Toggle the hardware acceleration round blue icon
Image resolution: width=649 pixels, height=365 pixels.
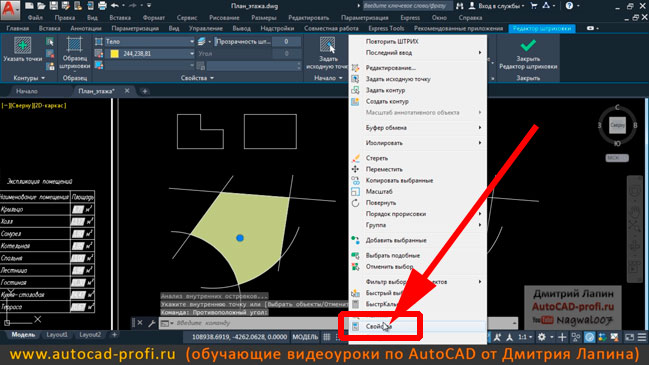coord(589,337)
